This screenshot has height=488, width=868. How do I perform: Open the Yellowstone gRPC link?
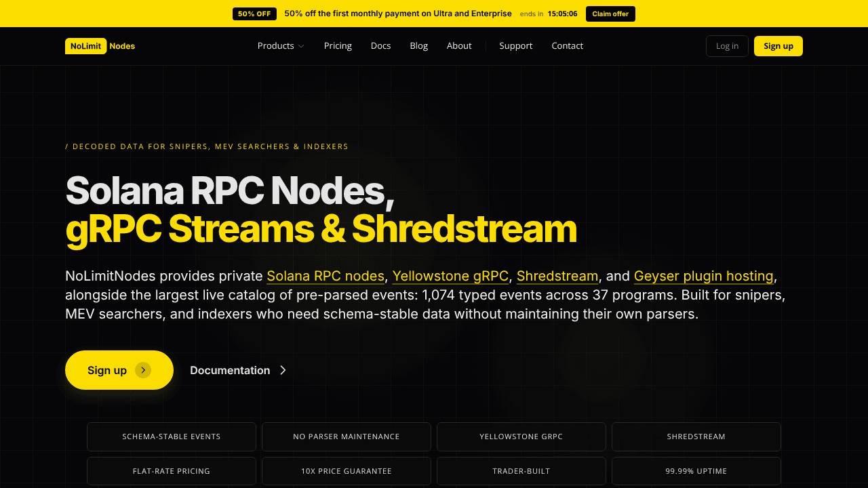450,277
